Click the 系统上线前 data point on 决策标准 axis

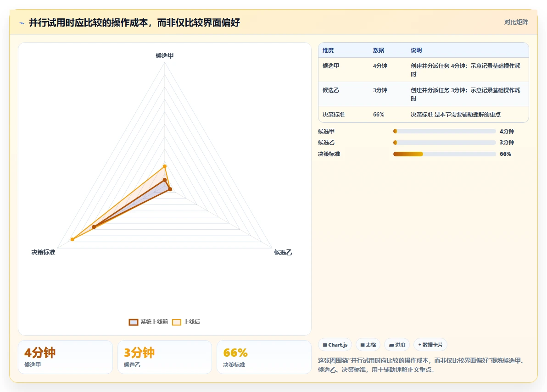[x=94, y=227]
